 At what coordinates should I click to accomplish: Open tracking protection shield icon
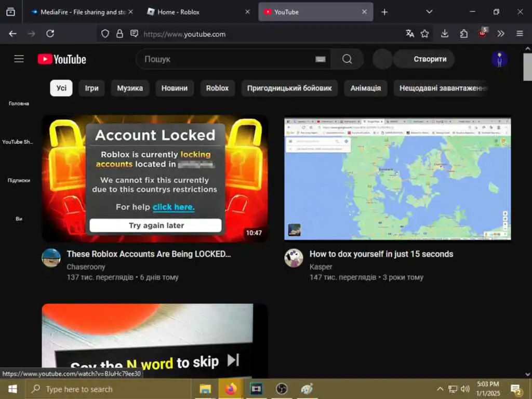[105, 34]
